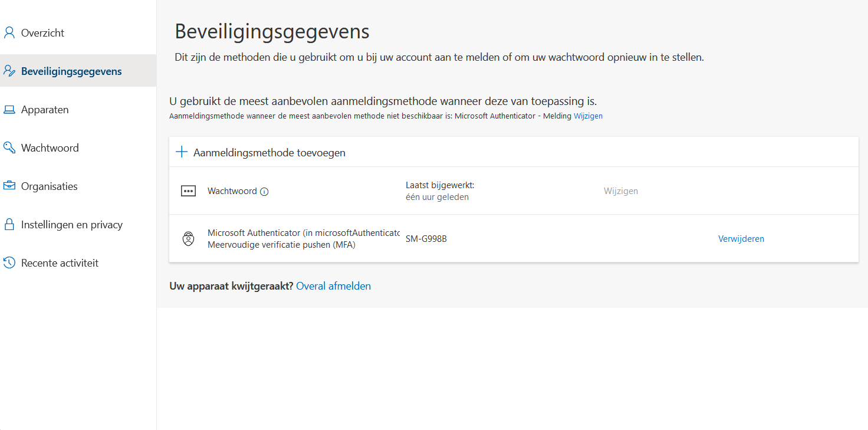868x430 pixels.
Task: Click the disabled Wijzigen for Wachtwoord
Action: click(620, 191)
